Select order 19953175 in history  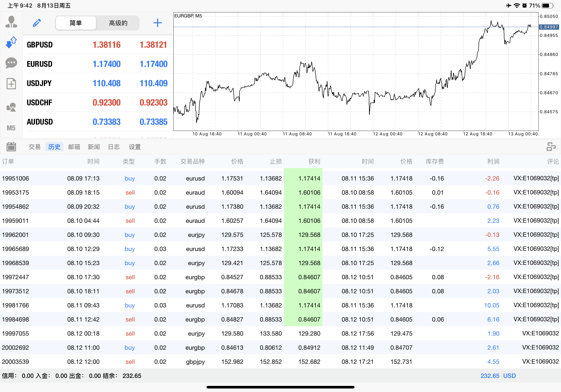click(280, 192)
